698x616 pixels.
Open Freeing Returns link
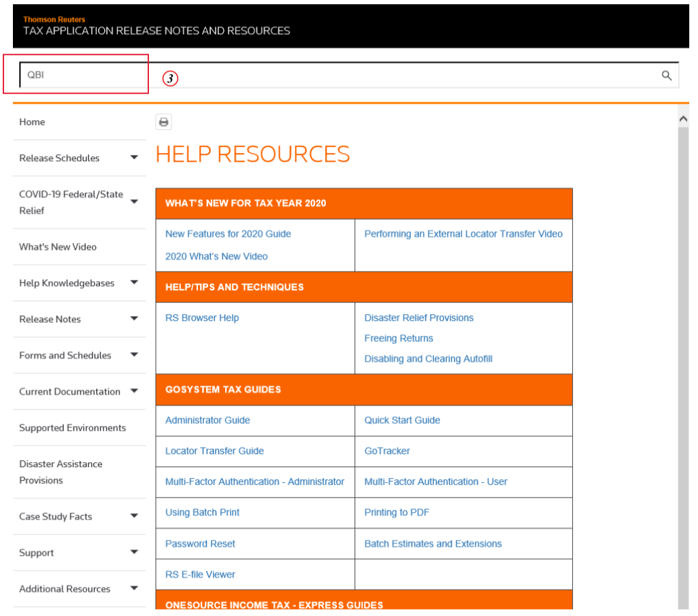(x=399, y=339)
